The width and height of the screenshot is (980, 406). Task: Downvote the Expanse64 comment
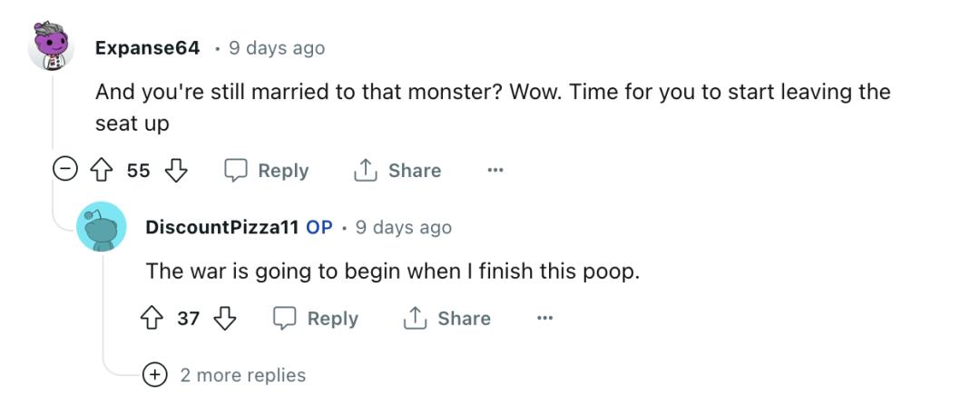click(x=177, y=170)
